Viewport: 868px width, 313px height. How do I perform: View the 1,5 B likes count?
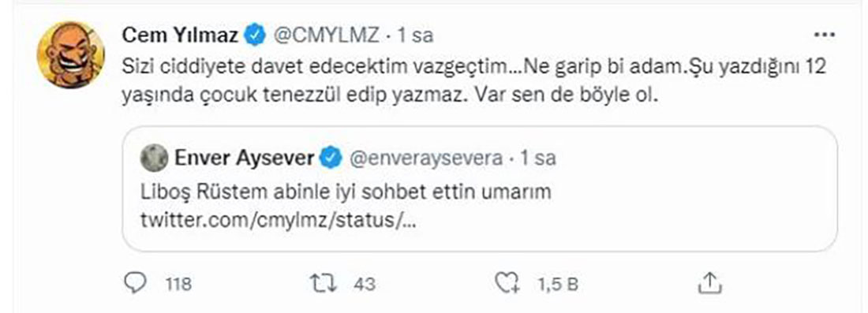(x=558, y=285)
